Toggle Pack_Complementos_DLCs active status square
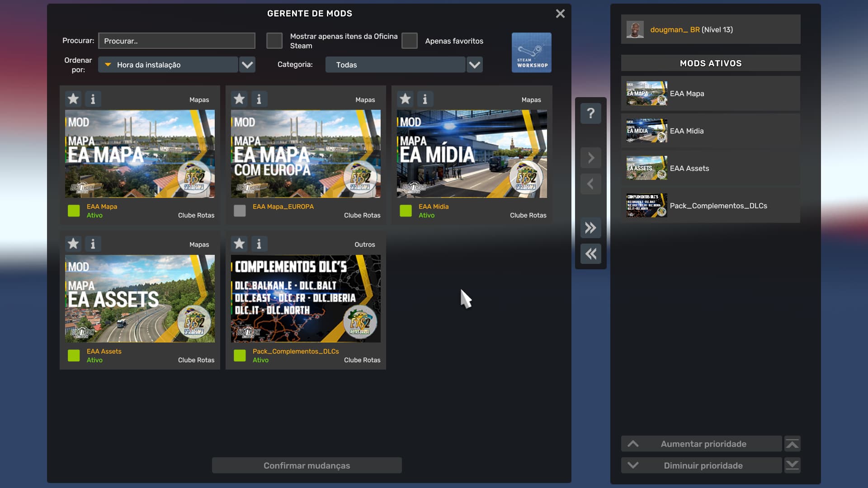868x488 pixels. click(x=240, y=356)
